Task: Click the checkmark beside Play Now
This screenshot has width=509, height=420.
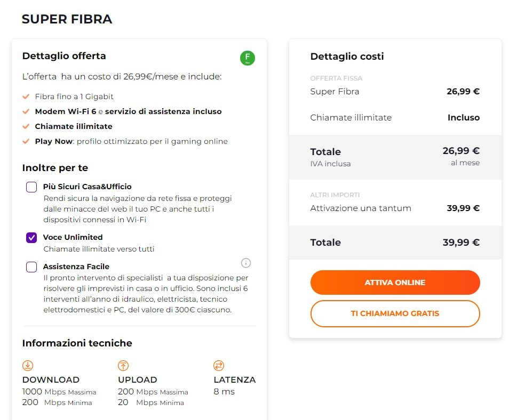Action: tap(26, 141)
